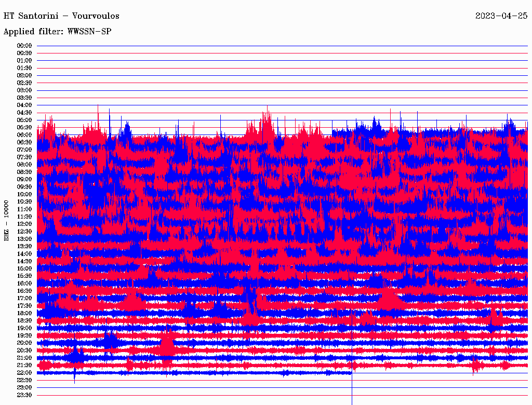This screenshot has width=532, height=405.
Task: Click the Applied filter: WWSSN-SP text
Action: pyautogui.click(x=57, y=31)
